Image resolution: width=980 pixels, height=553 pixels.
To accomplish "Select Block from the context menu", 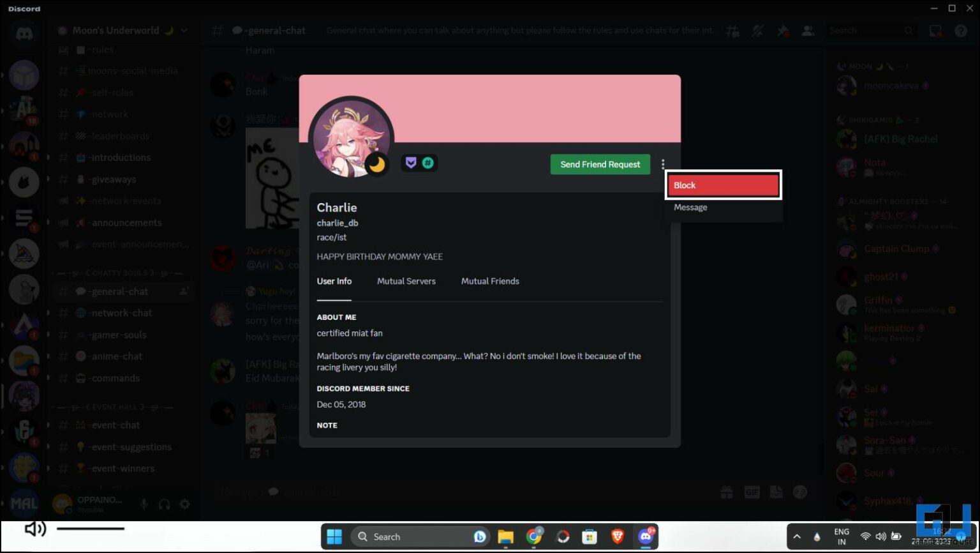I will click(x=723, y=185).
